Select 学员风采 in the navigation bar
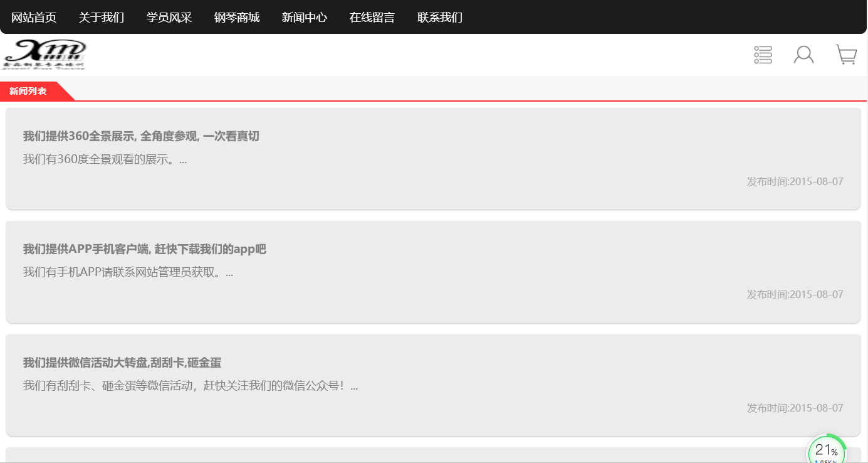 tap(169, 18)
